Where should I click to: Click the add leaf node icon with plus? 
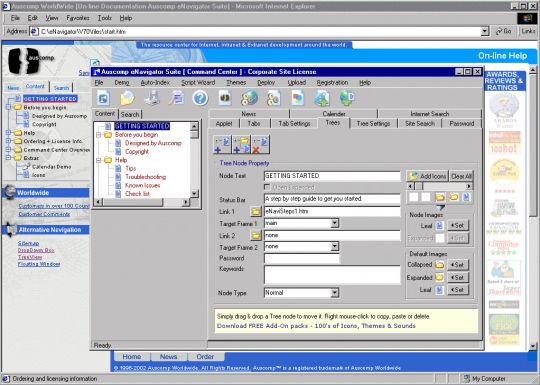tap(222, 145)
